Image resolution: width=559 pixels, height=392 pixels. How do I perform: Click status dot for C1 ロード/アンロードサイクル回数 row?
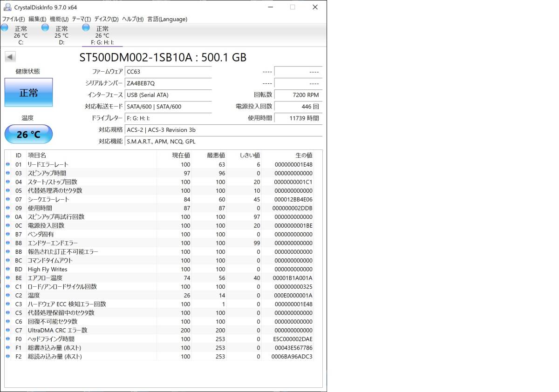7,287
